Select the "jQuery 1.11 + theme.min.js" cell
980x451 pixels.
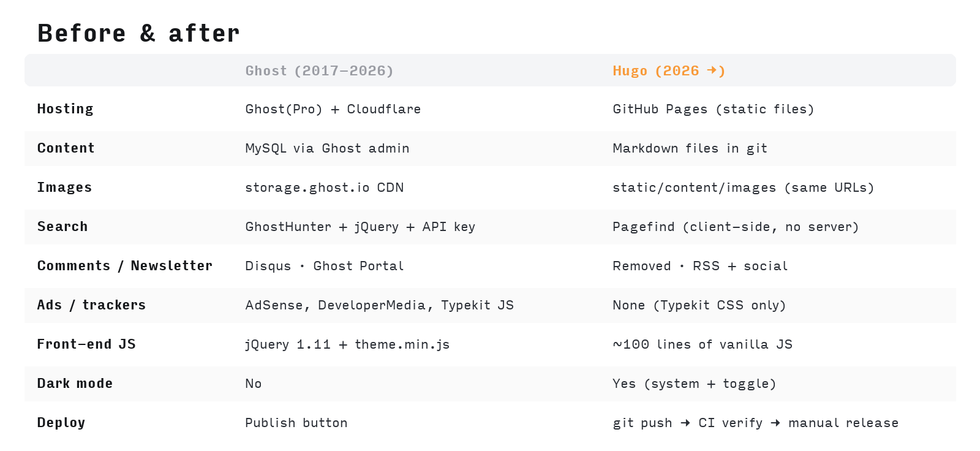click(347, 344)
